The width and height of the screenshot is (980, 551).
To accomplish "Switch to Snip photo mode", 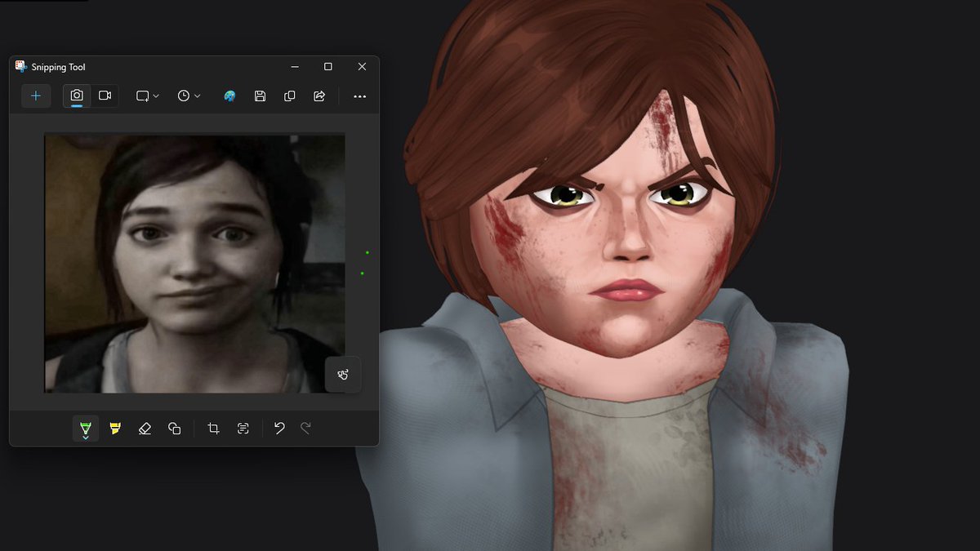I will click(x=77, y=96).
